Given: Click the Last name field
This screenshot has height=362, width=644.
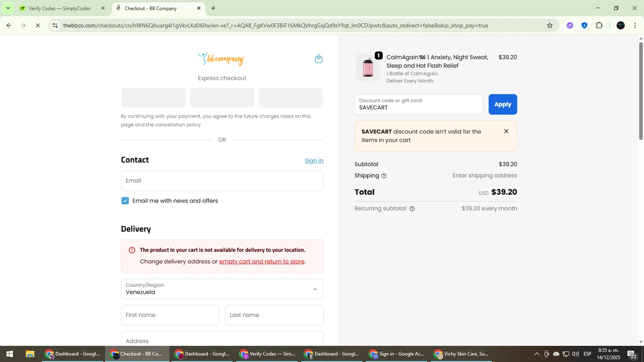Looking at the screenshot, I should [274, 315].
